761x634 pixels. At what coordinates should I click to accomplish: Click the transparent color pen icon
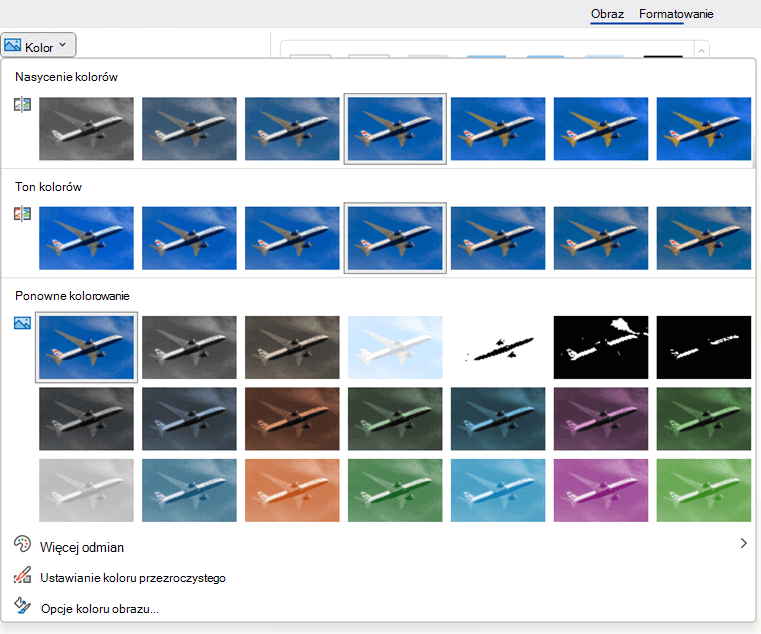(22, 575)
